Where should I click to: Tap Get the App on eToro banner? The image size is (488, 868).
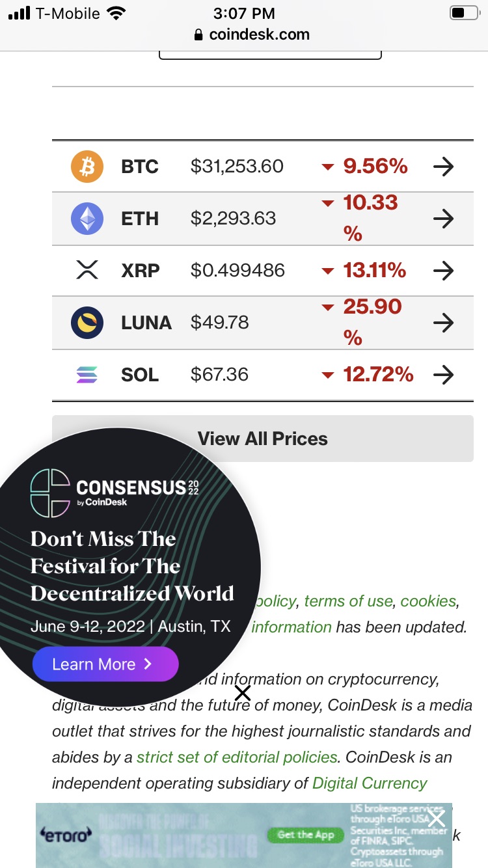pos(305,835)
